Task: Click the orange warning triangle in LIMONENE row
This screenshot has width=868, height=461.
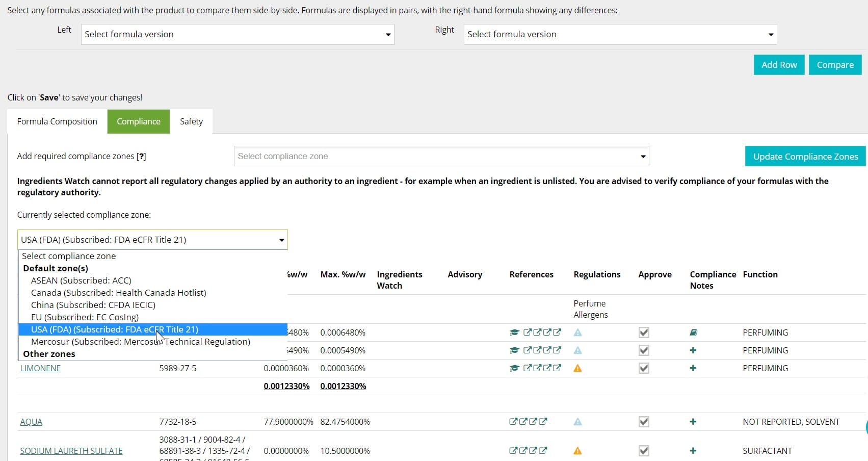Action: click(x=577, y=368)
